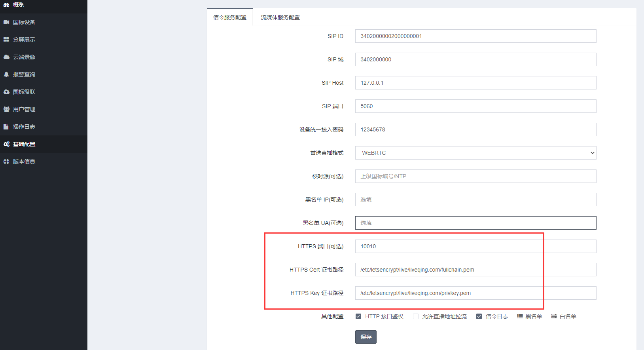The width and height of the screenshot is (644, 350).
Task: Click the grid icon beside 分屏展示
Action: 6,40
